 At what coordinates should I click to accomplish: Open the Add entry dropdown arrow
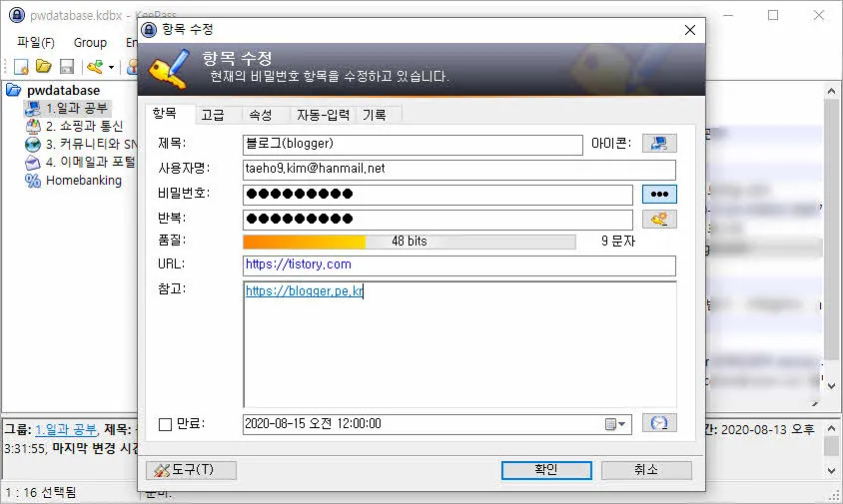coord(111,67)
